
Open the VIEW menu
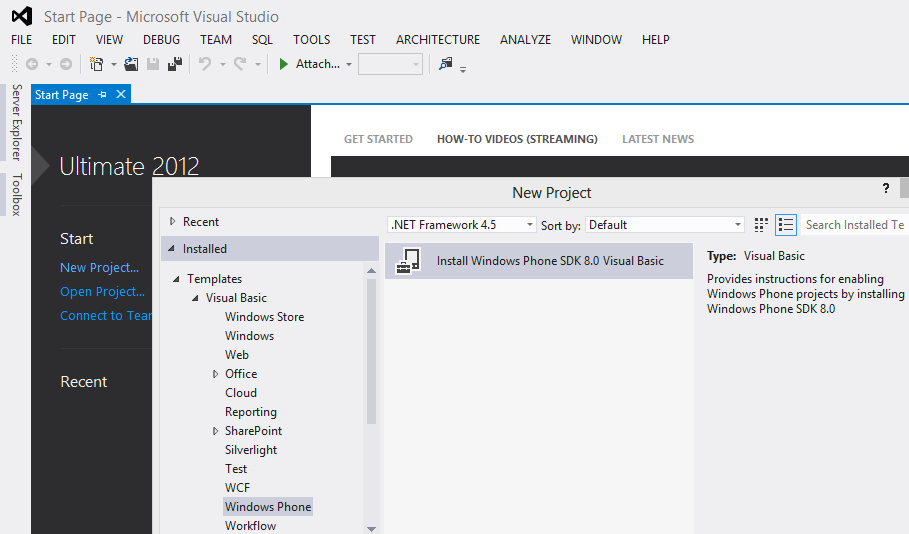click(x=110, y=39)
